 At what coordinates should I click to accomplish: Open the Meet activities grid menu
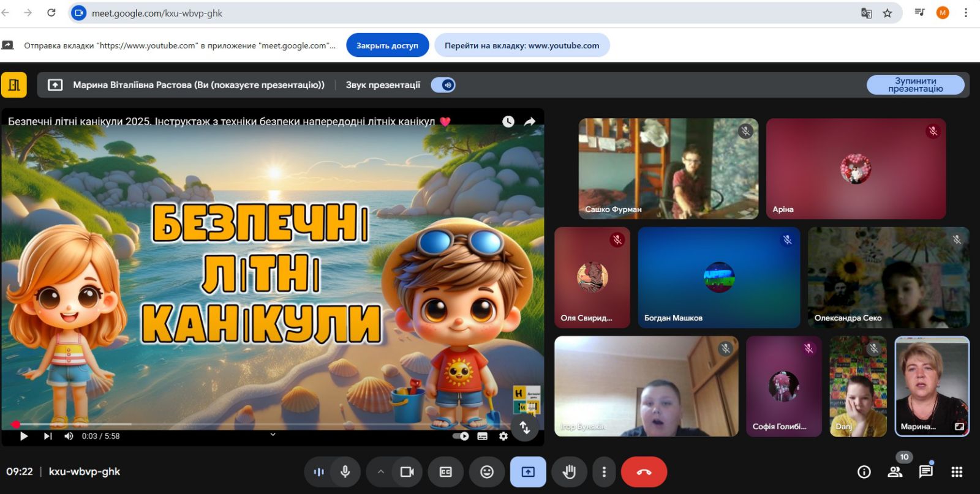tap(957, 471)
